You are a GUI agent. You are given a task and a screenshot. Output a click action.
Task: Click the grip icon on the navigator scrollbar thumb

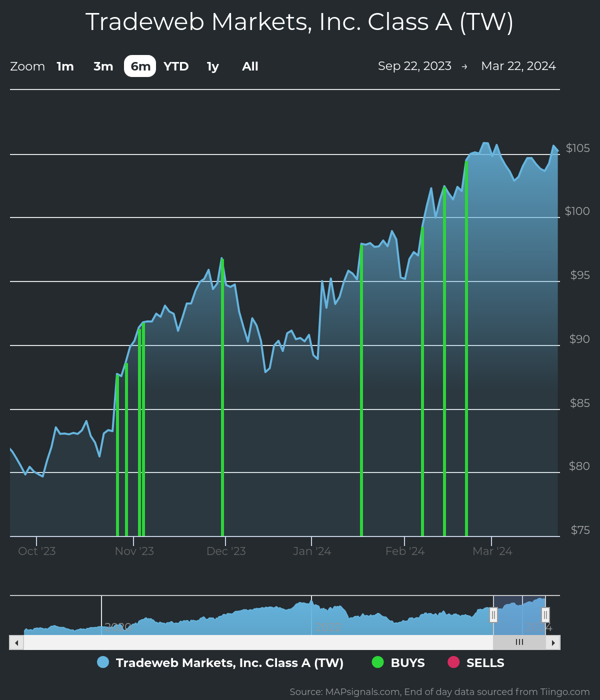[x=519, y=642]
